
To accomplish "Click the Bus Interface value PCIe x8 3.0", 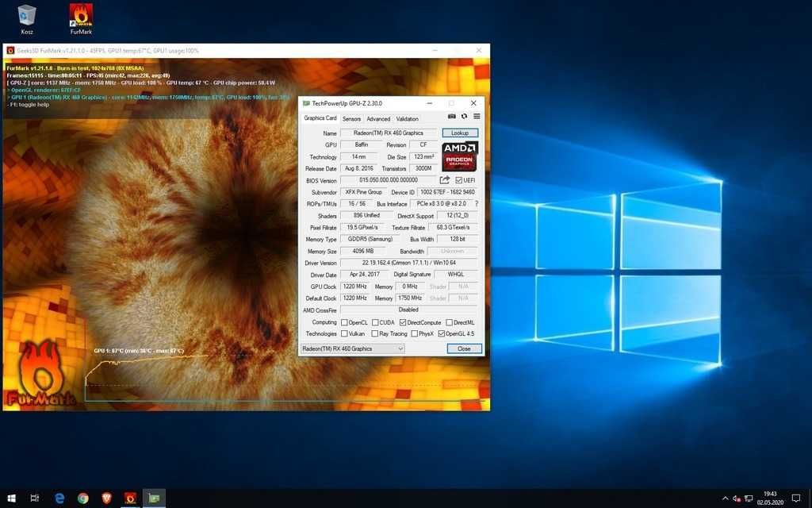I will click(x=441, y=204).
